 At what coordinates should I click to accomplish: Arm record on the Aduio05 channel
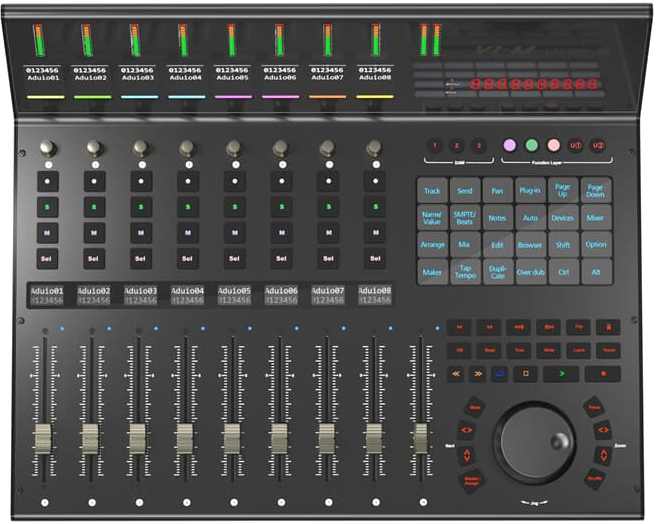[233, 182]
